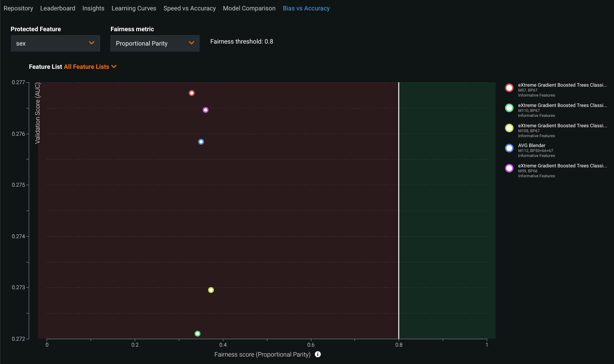The image size is (614, 364).
Task: Expand the All Feature Lists selector
Action: pyautogui.click(x=90, y=67)
